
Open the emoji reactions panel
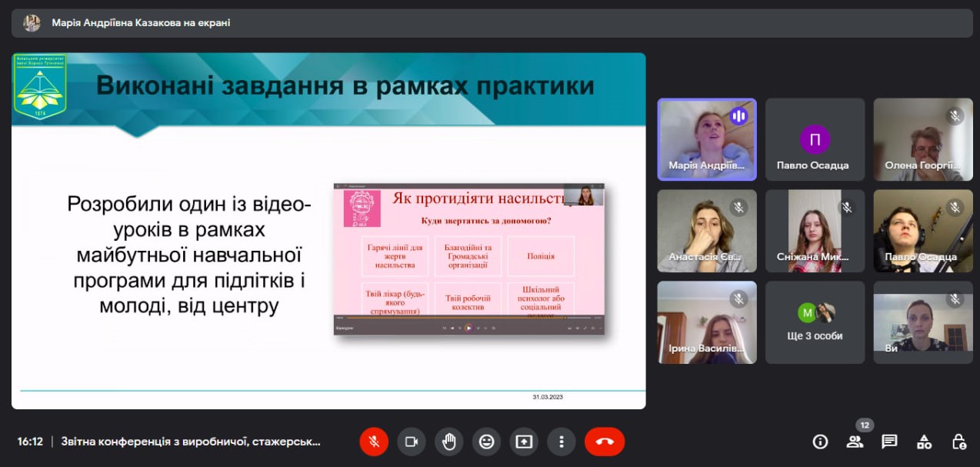(x=486, y=442)
